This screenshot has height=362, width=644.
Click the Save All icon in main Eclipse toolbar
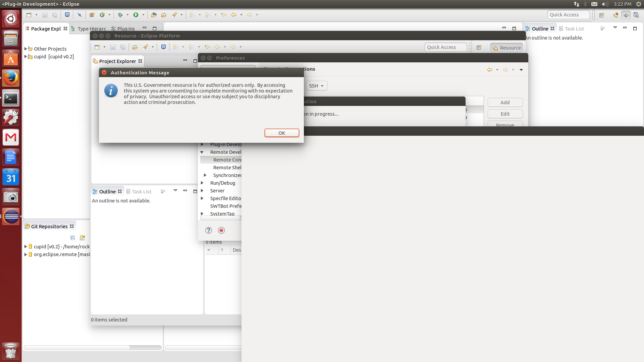click(x=55, y=15)
